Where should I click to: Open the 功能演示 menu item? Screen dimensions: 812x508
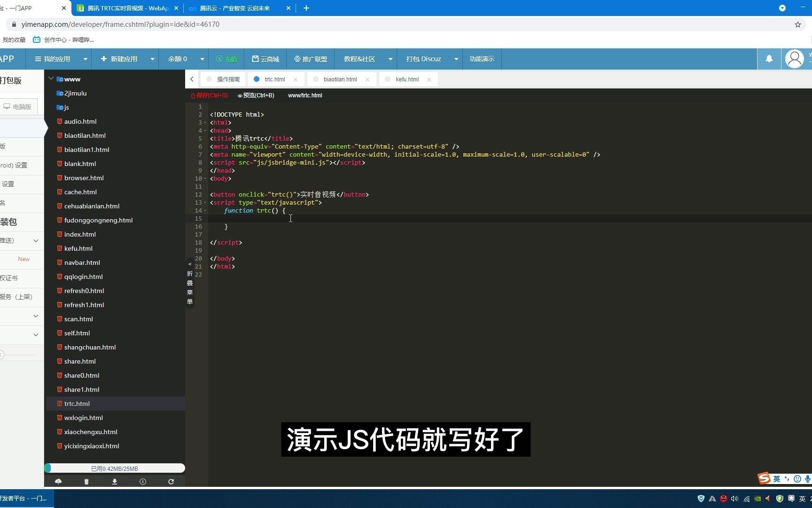tap(482, 59)
